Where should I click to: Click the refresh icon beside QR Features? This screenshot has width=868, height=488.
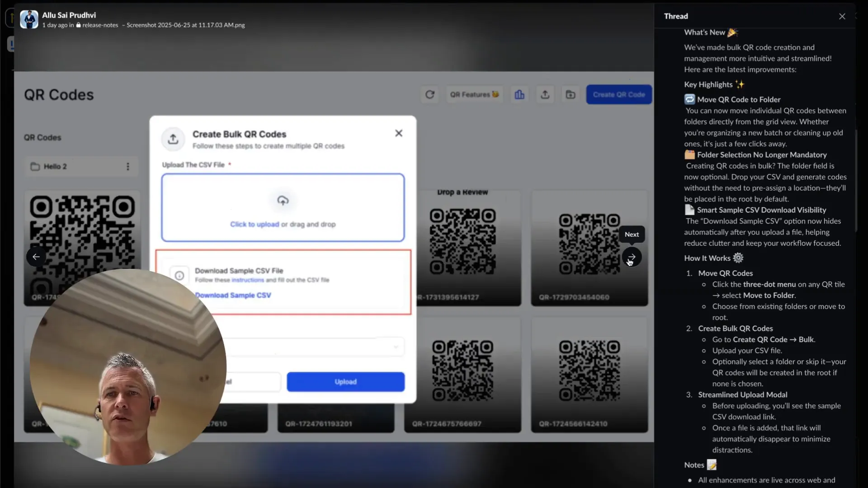click(x=429, y=94)
